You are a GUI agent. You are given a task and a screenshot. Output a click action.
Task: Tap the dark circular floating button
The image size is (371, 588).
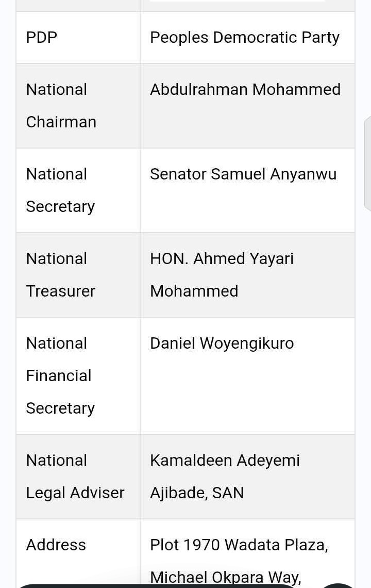point(339,584)
